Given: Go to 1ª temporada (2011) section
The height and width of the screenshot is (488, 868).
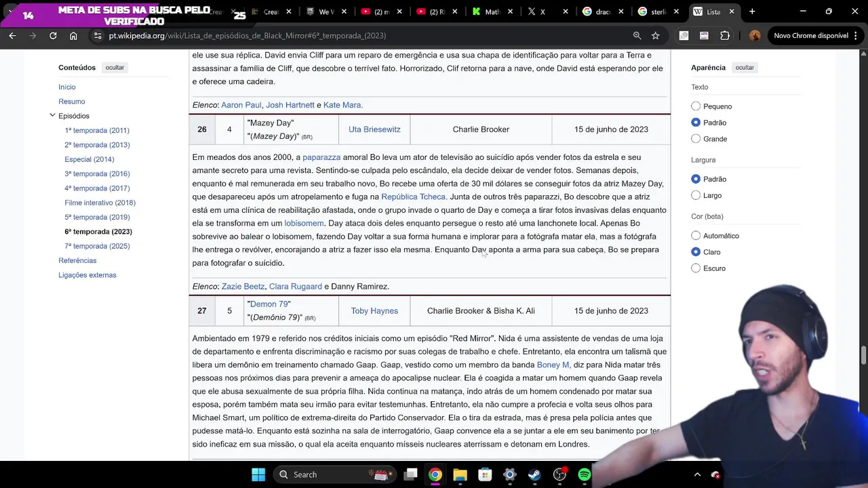Looking at the screenshot, I should [x=97, y=130].
